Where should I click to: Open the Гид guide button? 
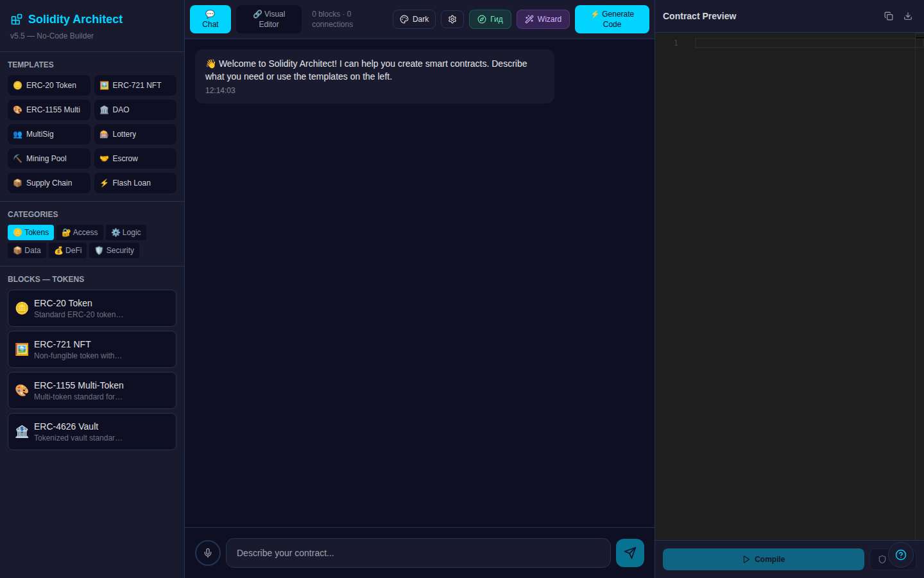(490, 19)
